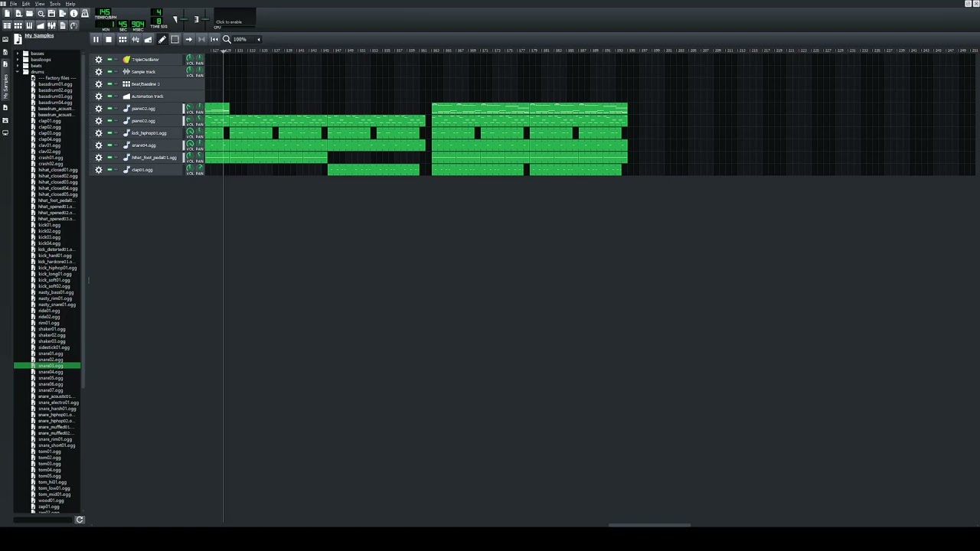Click the TripleOscillator VOL knob

190,58
